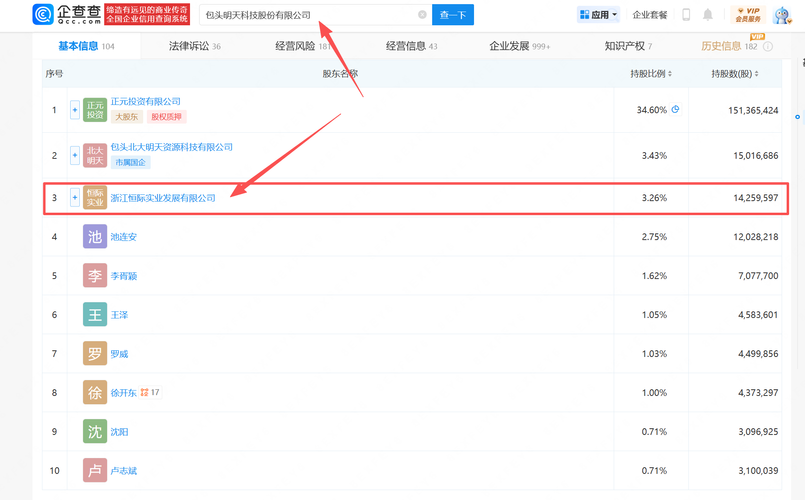Click the 卢 avatar tile
This screenshot has height=500, width=805.
pos(95,470)
